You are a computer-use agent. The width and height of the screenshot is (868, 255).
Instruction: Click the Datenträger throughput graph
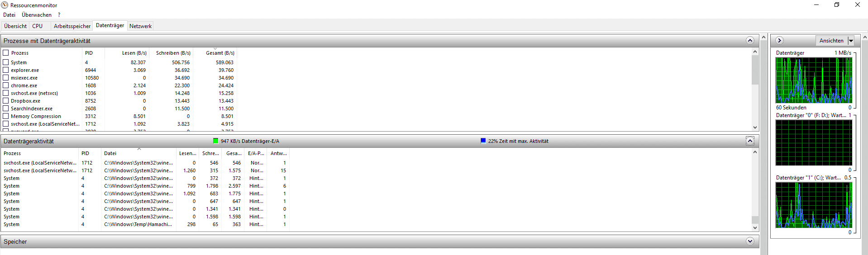(814, 80)
